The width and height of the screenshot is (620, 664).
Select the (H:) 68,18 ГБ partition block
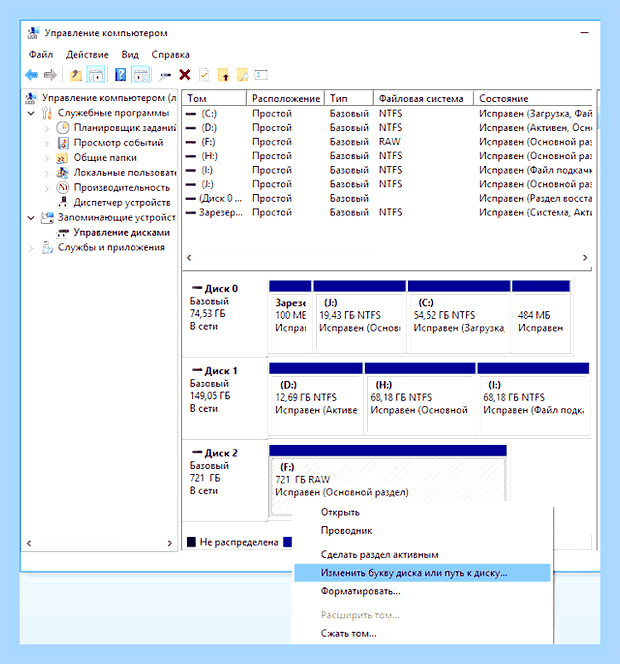420,398
